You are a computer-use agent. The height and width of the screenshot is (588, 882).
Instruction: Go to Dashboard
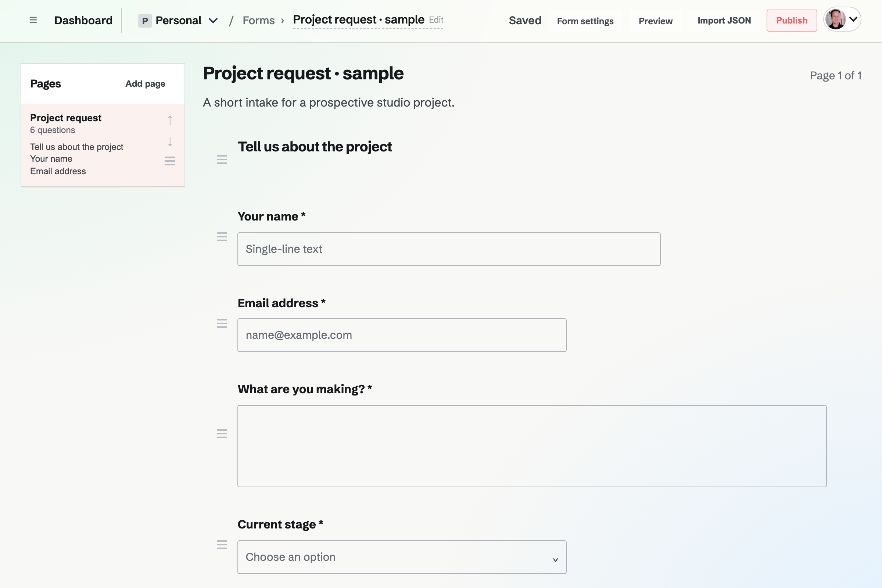tap(83, 21)
